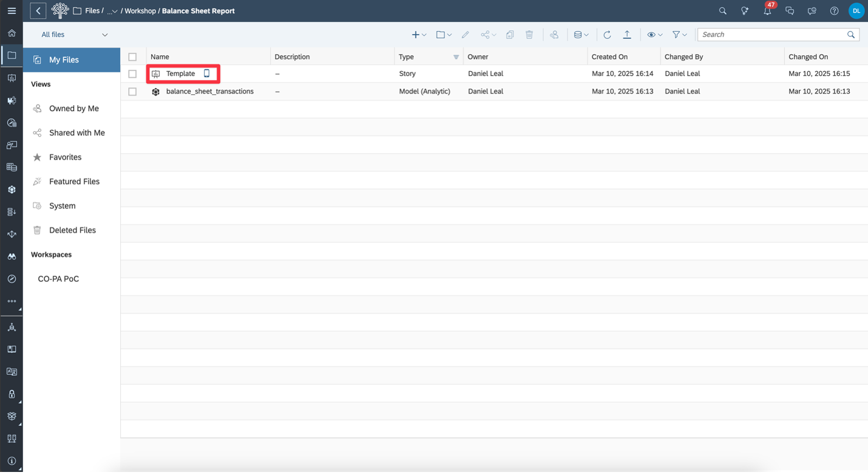
Task: Open the eye view options dropdown
Action: (654, 35)
